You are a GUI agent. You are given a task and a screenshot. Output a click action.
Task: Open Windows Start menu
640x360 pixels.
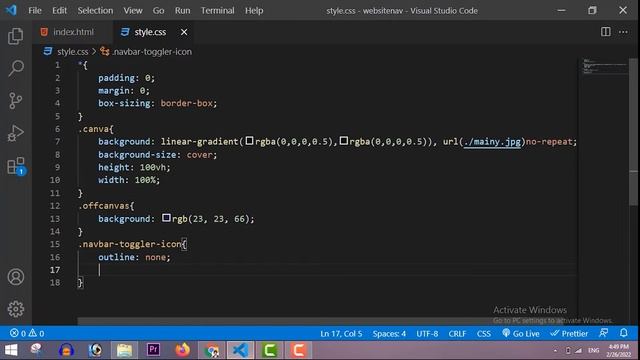coord(11,350)
